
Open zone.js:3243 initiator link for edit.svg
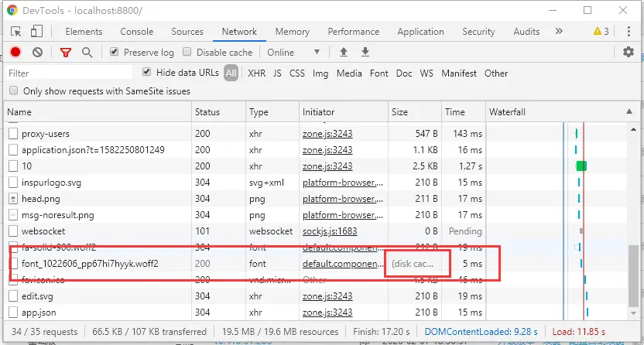(x=327, y=296)
